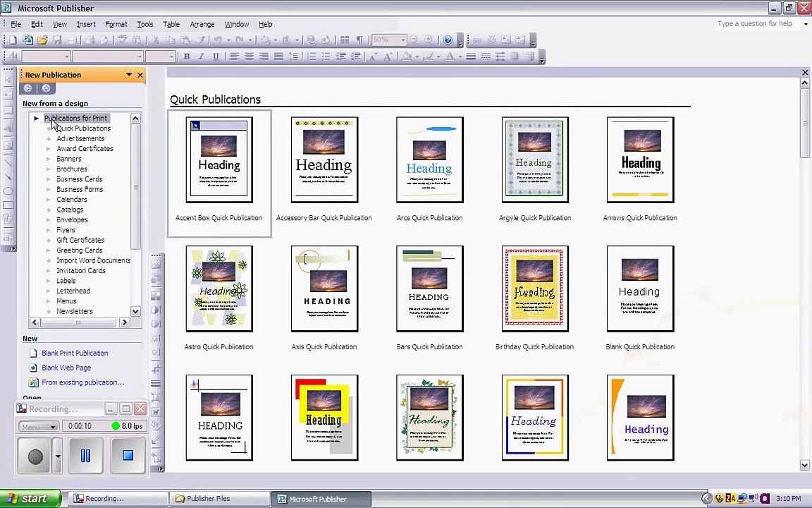Open the Format menu
The width and height of the screenshot is (812, 508).
pos(116,25)
